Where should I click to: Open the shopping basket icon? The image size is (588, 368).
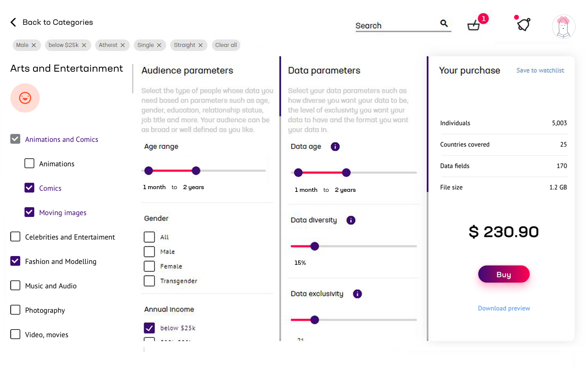pos(473,25)
